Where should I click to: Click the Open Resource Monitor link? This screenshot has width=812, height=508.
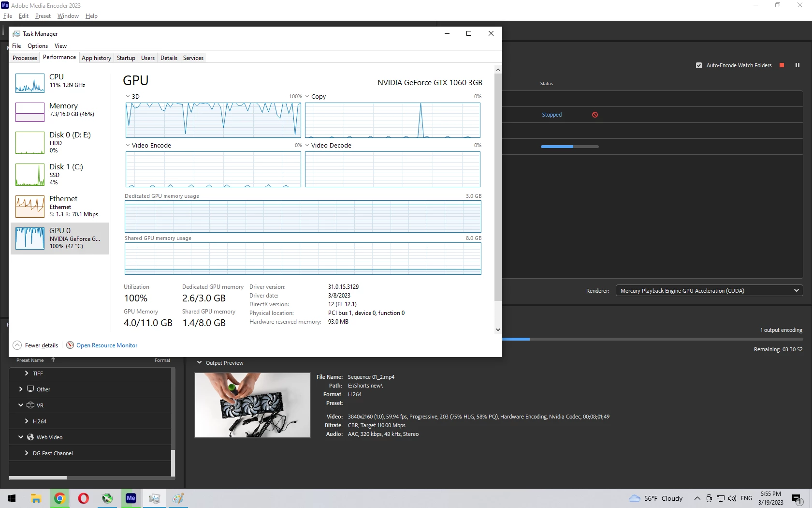click(x=107, y=345)
